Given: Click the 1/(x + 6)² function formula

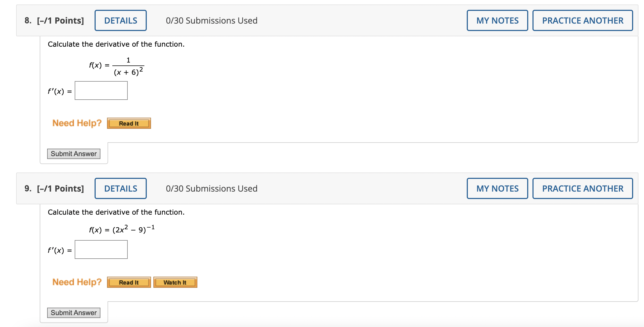Looking at the screenshot, I should coord(128,66).
